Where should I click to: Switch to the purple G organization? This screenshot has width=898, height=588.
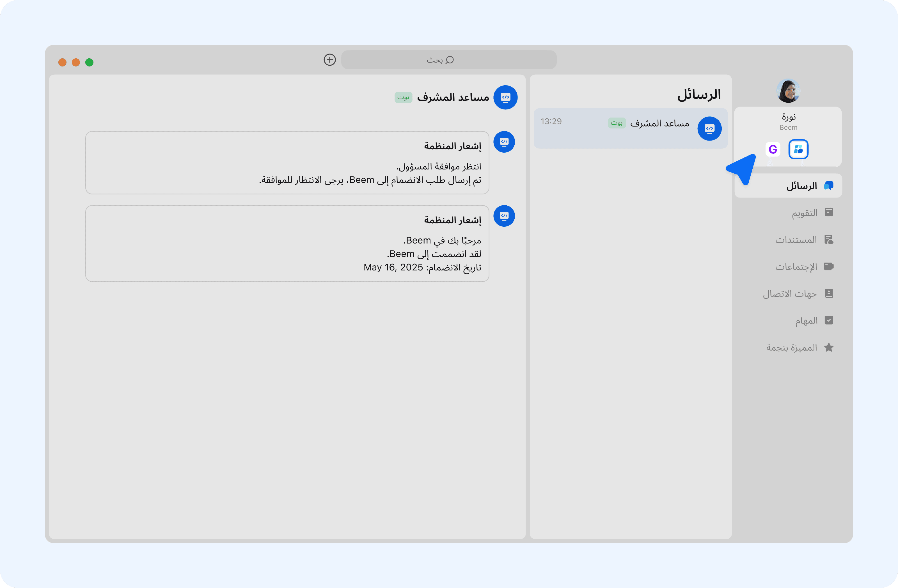[x=773, y=149]
